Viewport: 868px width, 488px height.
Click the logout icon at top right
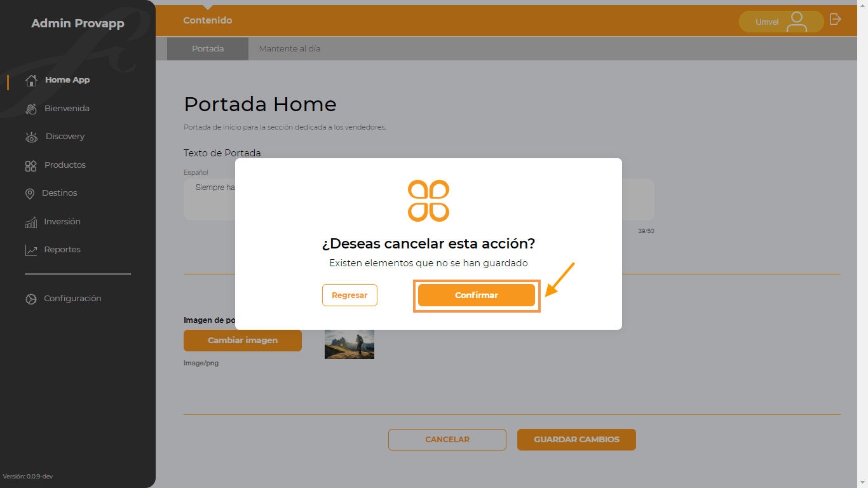836,19
